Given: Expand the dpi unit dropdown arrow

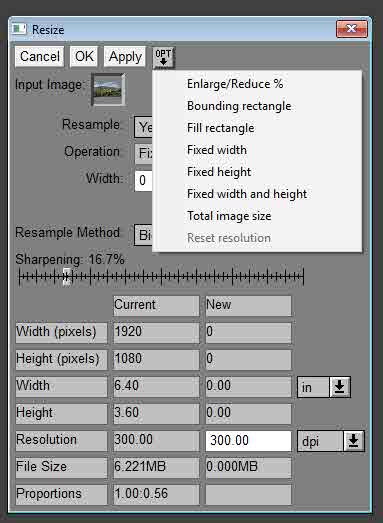Looking at the screenshot, I should pos(354,441).
